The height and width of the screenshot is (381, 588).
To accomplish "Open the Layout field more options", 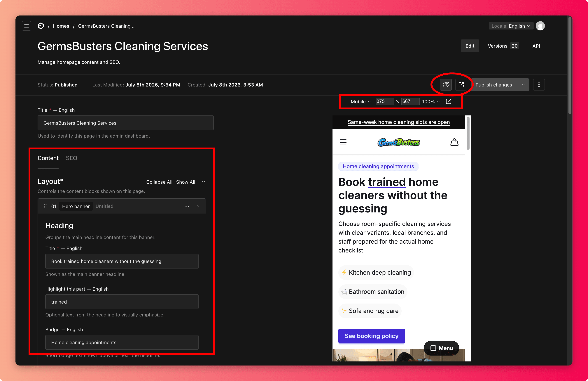I will (x=203, y=182).
